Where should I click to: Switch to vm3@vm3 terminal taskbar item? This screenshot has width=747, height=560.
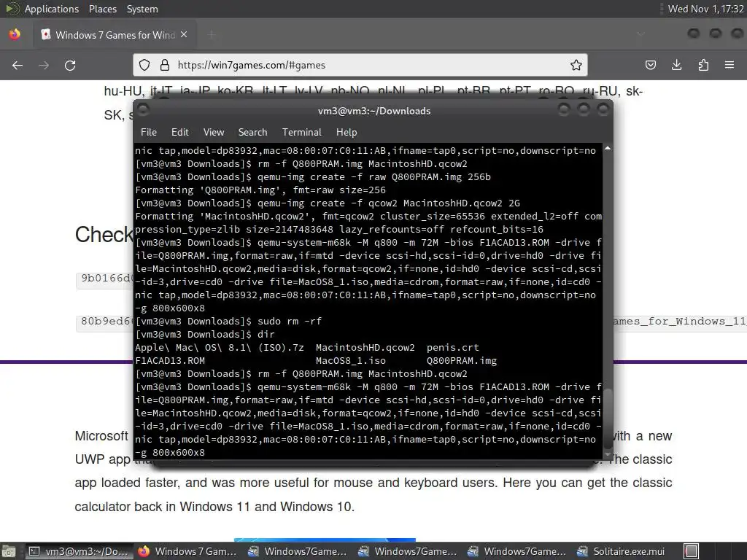pos(79,551)
